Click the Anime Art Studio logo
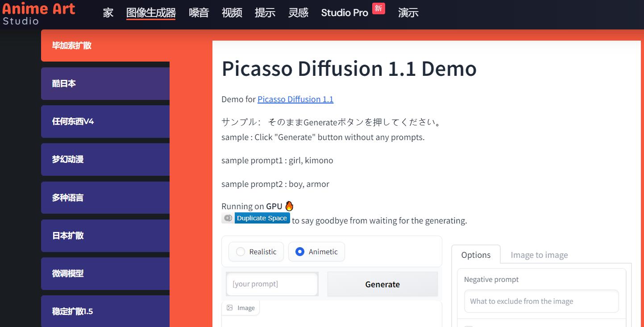The width and height of the screenshot is (644, 327). [x=38, y=13]
